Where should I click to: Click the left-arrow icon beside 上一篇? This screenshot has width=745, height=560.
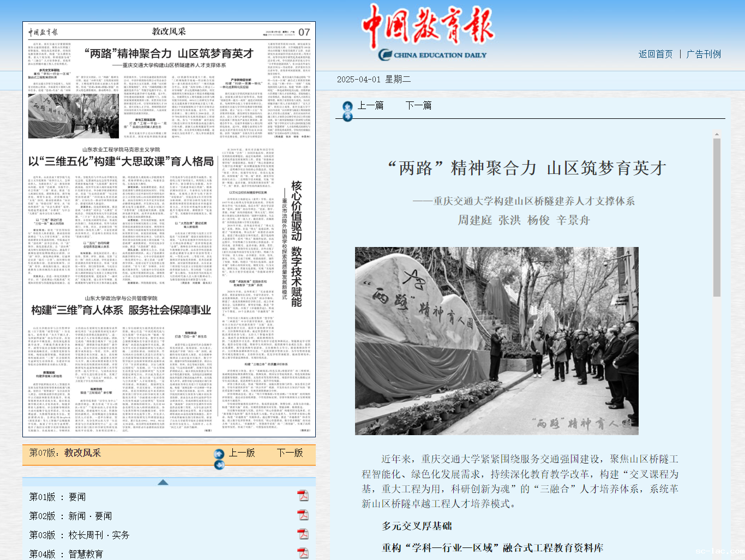point(347,106)
